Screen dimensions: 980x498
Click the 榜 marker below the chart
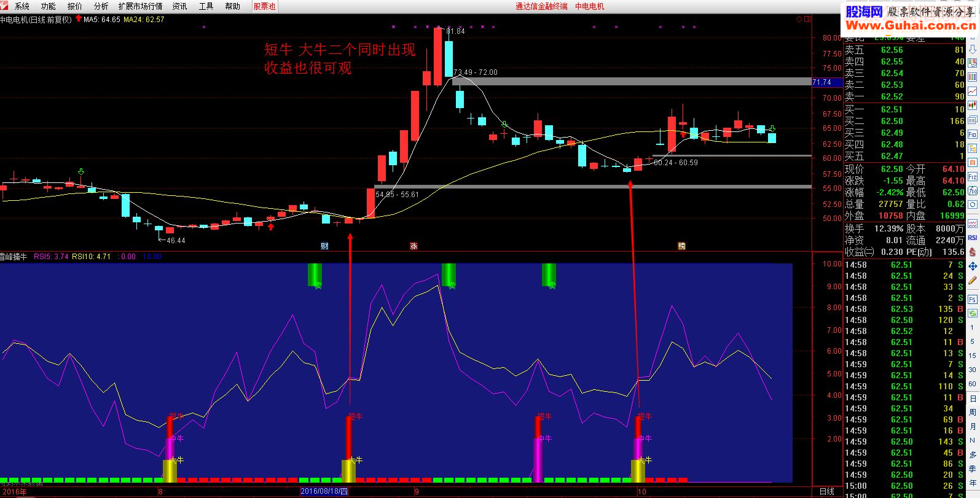681,246
